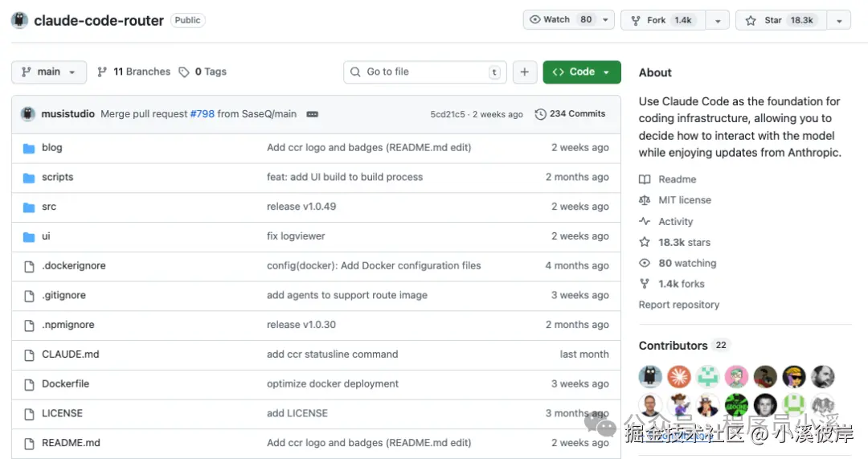This screenshot has width=868, height=459.
Task: Click the repository name claude-code-router
Action: (99, 20)
